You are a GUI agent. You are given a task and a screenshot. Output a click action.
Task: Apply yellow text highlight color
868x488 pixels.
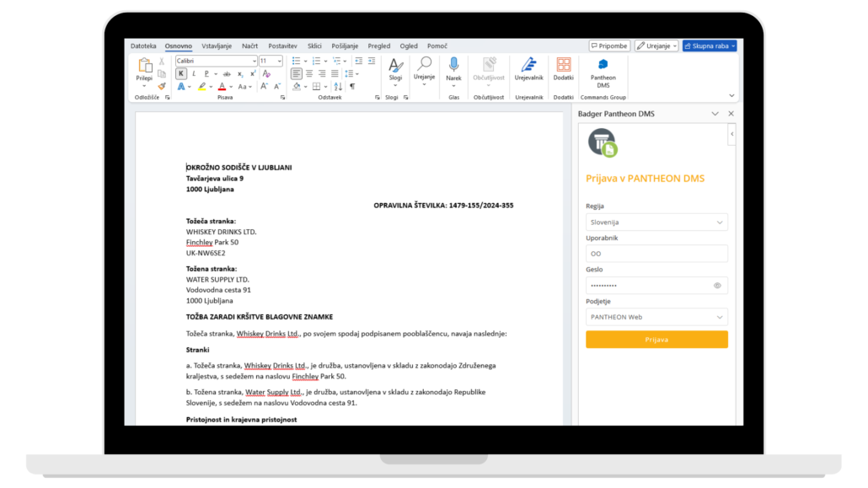(202, 87)
